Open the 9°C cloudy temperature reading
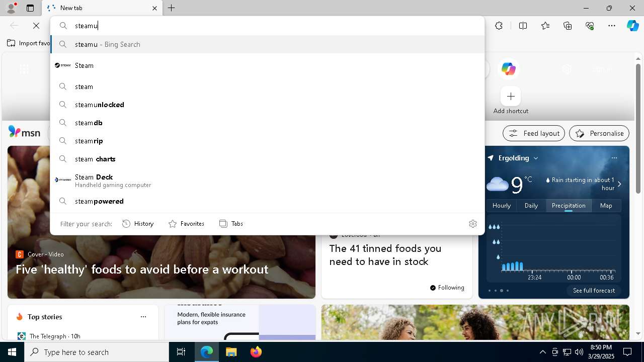Image resolution: width=644 pixels, height=362 pixels. point(509,185)
